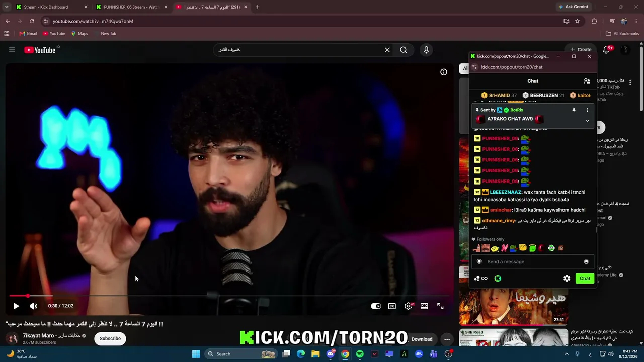Open a new Chrome tab
The height and width of the screenshot is (362, 644).
pos(258,7)
